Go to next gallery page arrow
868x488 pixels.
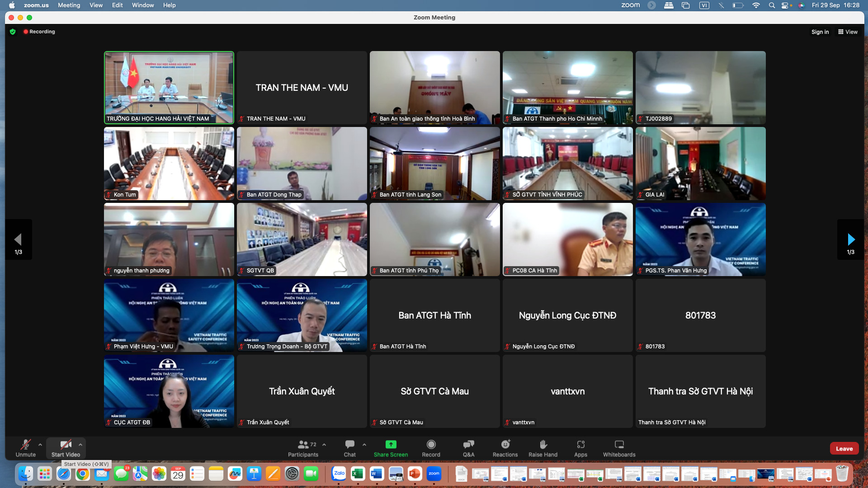click(851, 239)
